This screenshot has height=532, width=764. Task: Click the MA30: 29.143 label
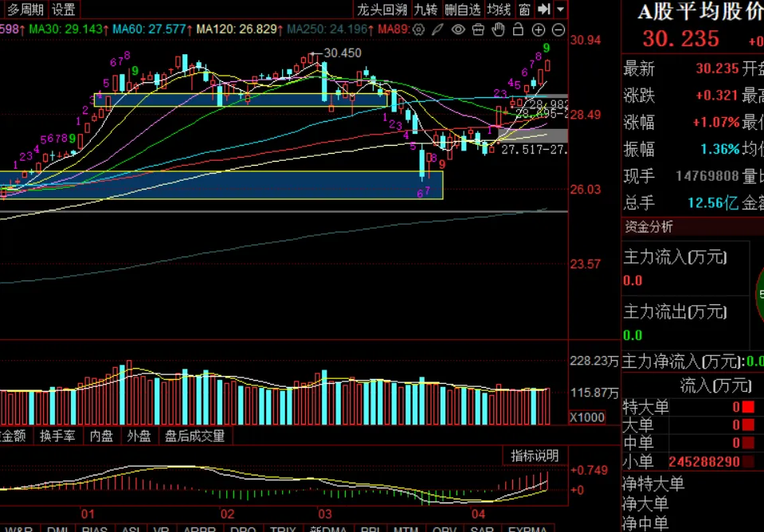click(69, 29)
